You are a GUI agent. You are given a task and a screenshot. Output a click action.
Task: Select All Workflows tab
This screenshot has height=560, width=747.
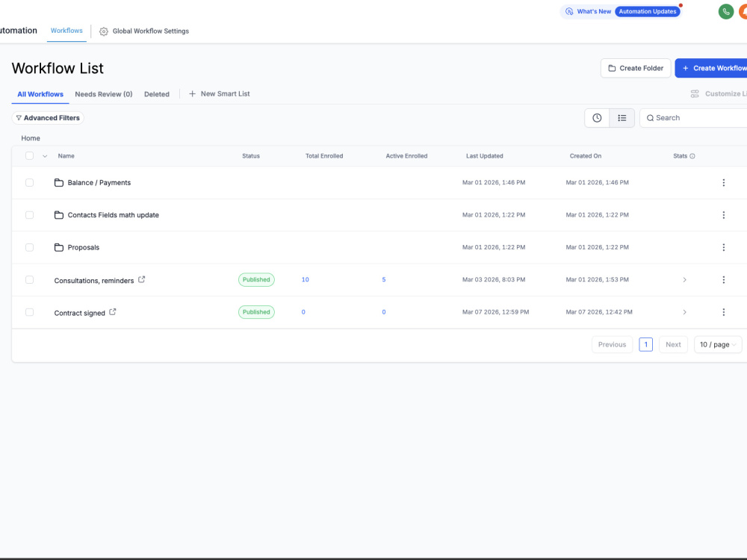(40, 94)
